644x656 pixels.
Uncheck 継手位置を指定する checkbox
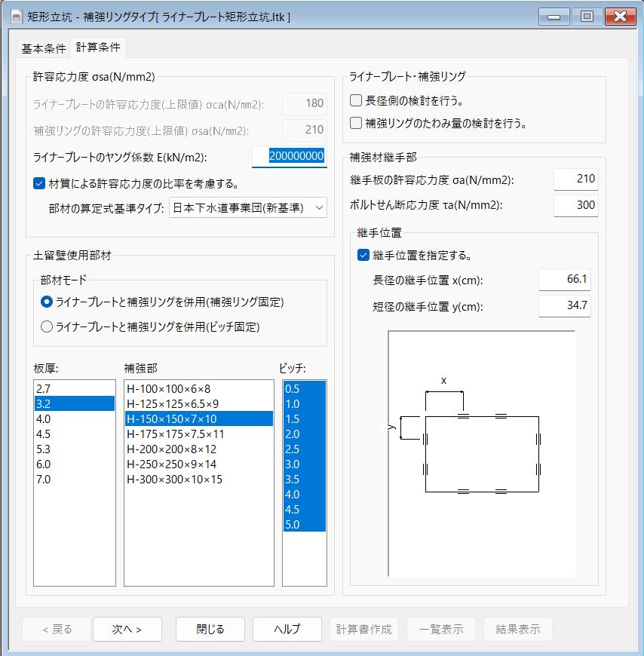[x=364, y=255]
